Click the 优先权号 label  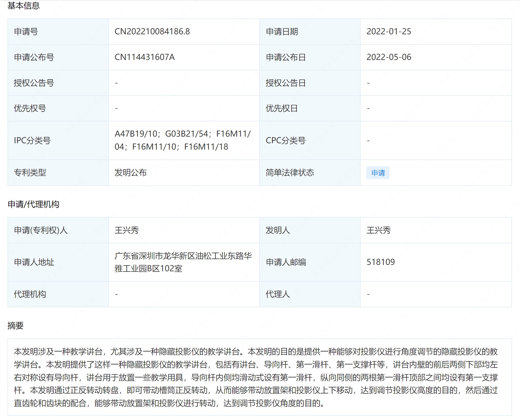tap(30, 108)
